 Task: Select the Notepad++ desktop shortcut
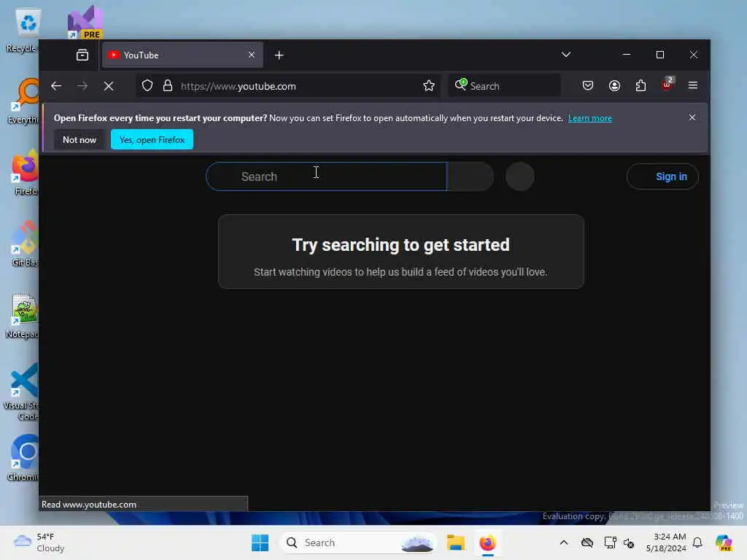click(23, 315)
